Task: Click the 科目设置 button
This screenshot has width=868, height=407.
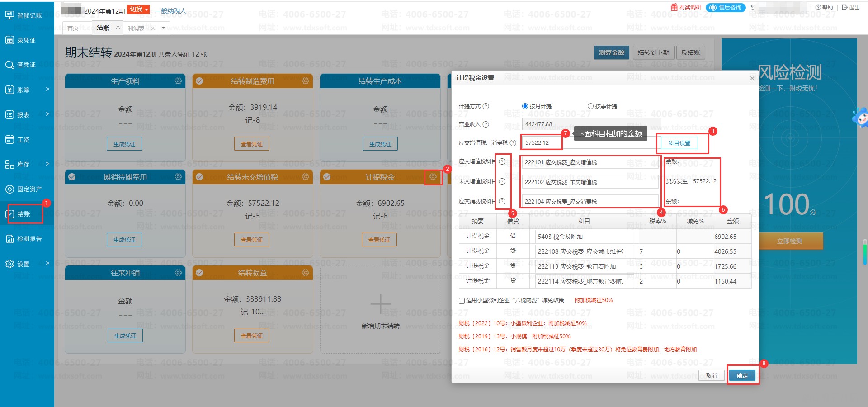Action: pos(679,143)
